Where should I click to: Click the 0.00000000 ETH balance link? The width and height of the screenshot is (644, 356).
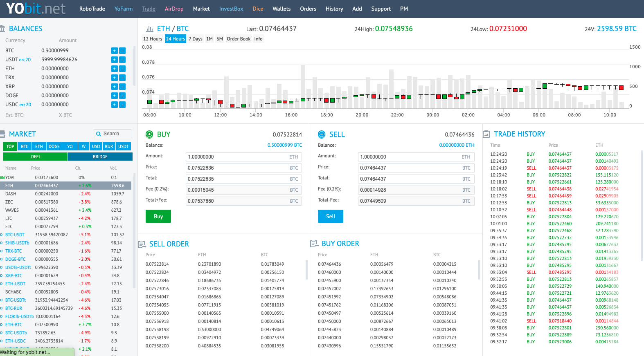[x=457, y=145]
